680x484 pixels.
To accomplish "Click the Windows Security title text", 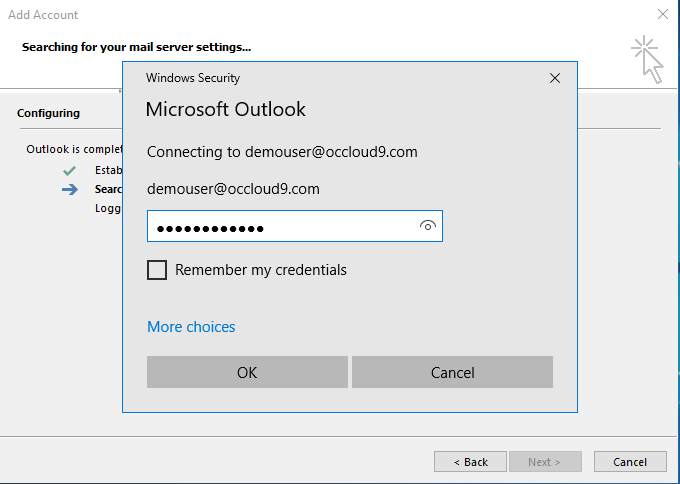I will coord(193,78).
